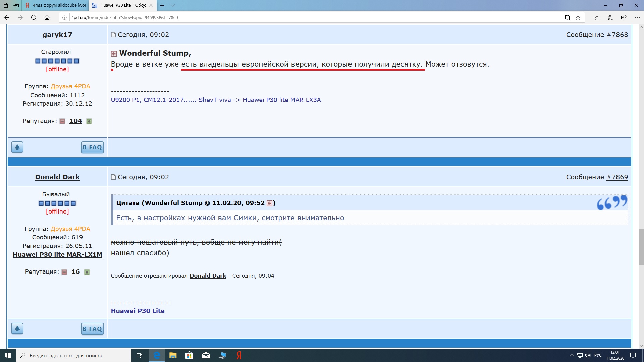
Task: Open a new browser tab
Action: click(x=162, y=5)
